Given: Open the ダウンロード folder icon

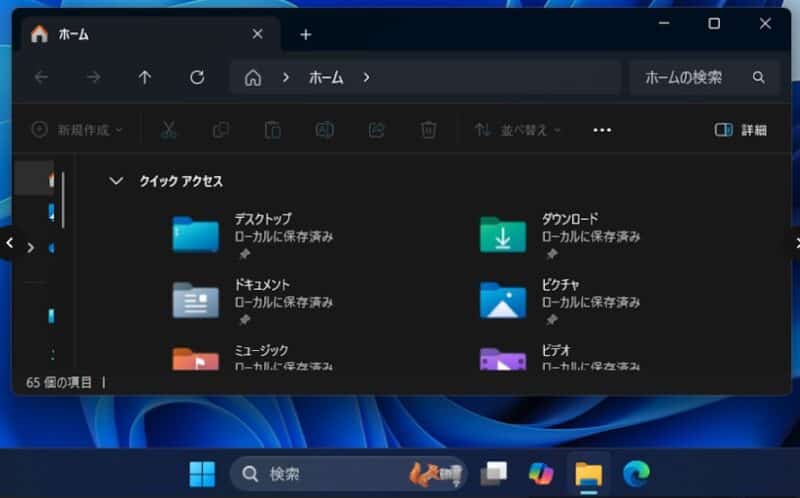Looking at the screenshot, I should click(x=503, y=235).
